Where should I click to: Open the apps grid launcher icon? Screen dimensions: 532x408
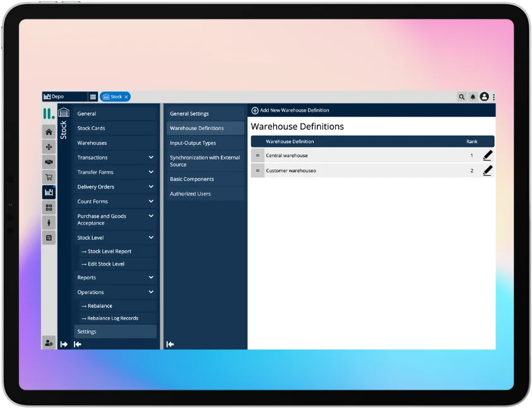click(x=93, y=97)
